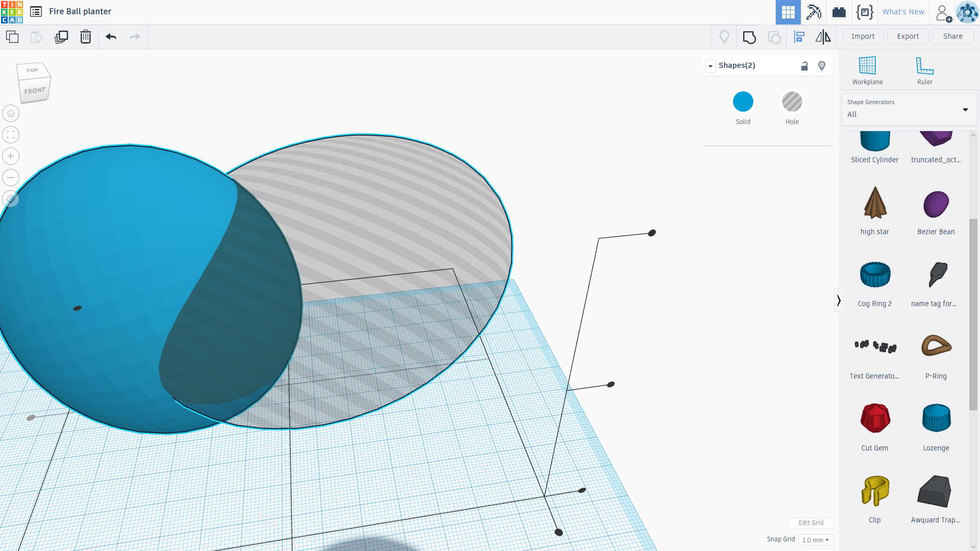
Task: Invite a collaborator with add-person icon
Action: tap(943, 13)
